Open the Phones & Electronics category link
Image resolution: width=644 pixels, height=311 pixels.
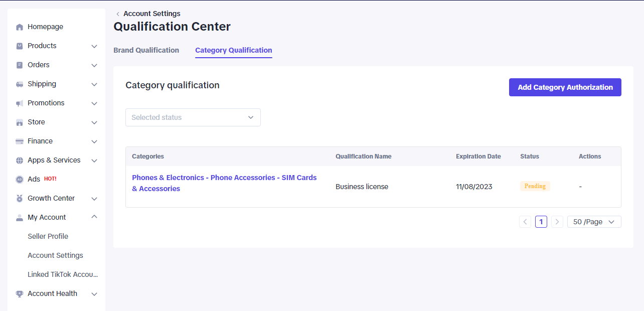click(x=224, y=183)
